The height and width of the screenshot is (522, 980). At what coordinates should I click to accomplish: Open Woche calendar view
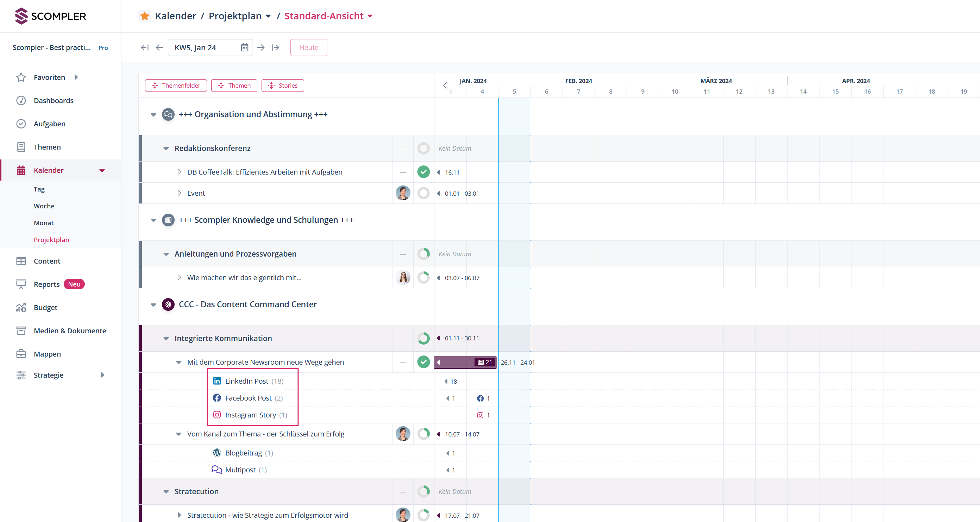coord(44,206)
